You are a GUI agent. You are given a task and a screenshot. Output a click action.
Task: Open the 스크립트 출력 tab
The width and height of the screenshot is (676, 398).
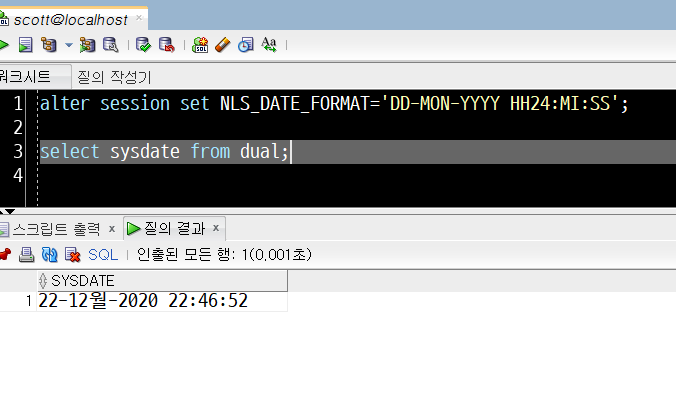(56, 229)
